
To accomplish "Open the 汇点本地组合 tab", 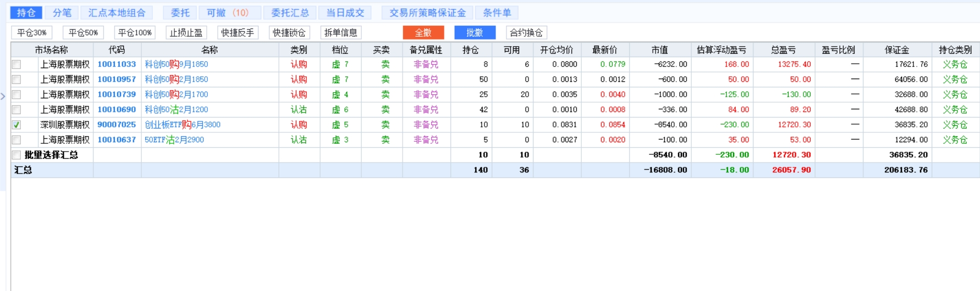I will pos(117,13).
